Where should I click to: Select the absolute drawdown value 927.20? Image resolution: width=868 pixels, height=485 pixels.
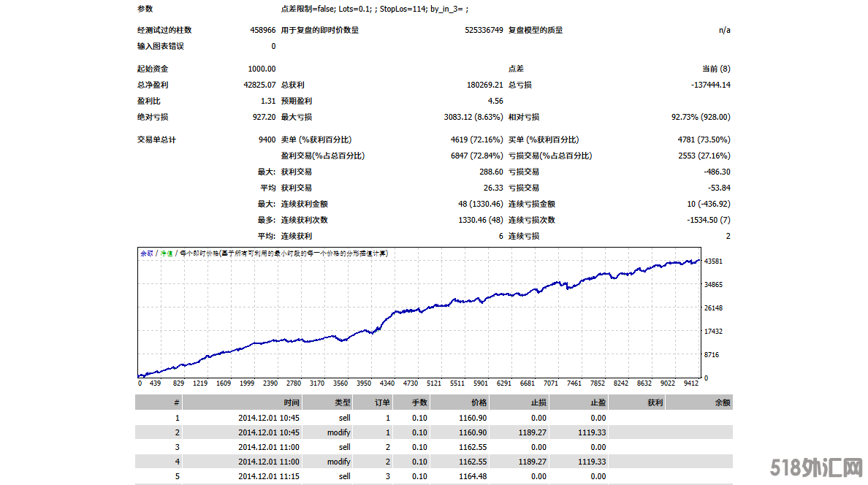[x=264, y=117]
